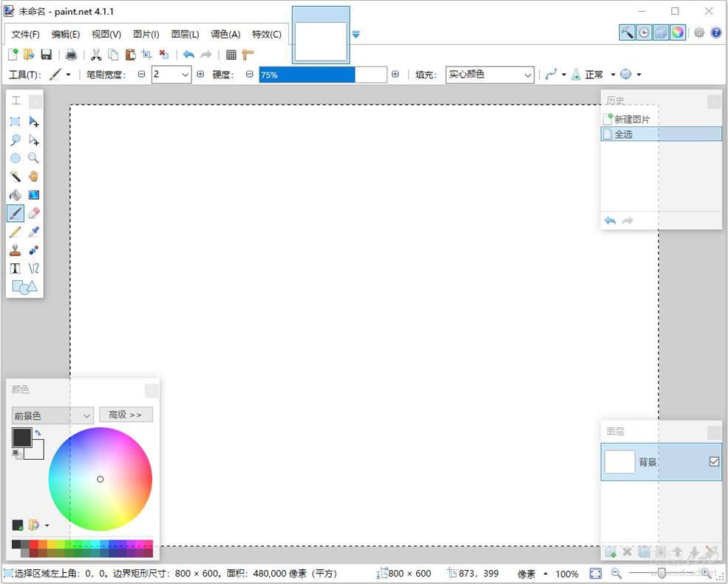Image resolution: width=728 pixels, height=584 pixels.
Task: Click the Paste clipboard icon
Action: click(x=131, y=54)
